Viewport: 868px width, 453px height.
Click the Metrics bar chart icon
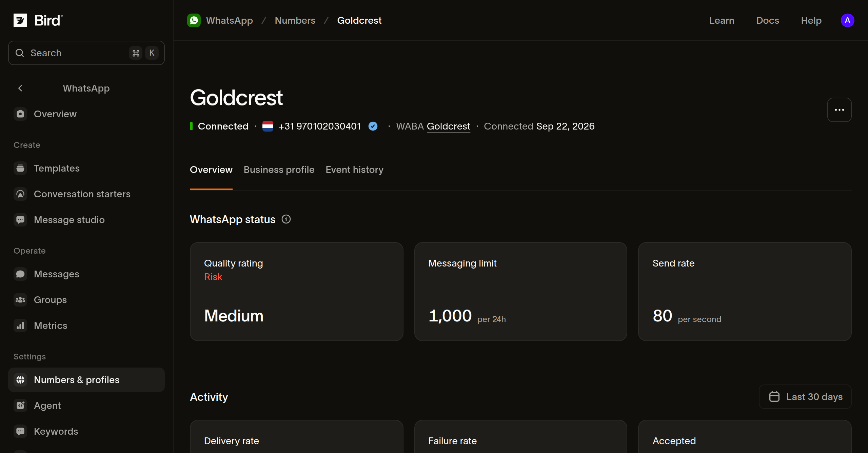20,326
